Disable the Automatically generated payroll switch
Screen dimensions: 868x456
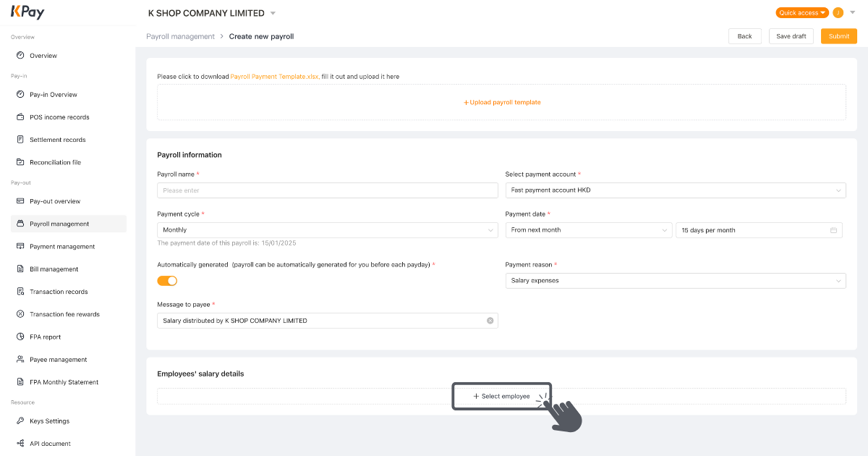[x=167, y=280]
